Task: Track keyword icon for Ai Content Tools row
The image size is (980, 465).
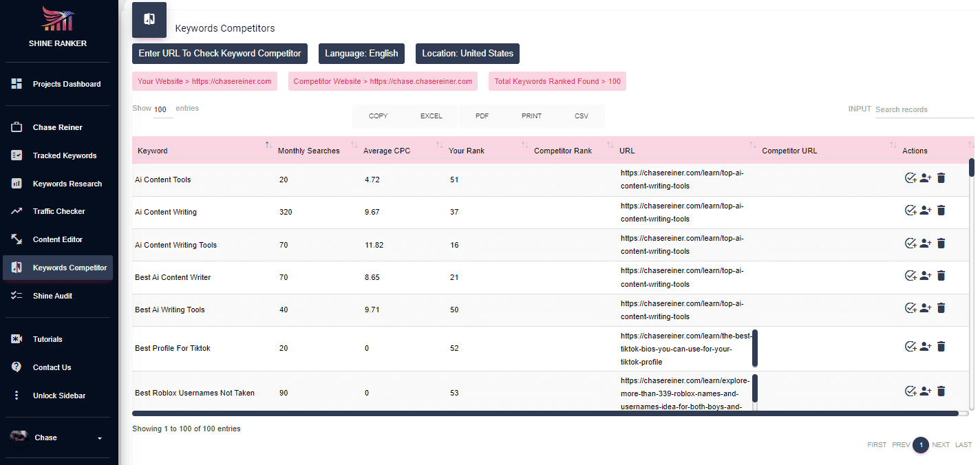Action: [x=910, y=178]
